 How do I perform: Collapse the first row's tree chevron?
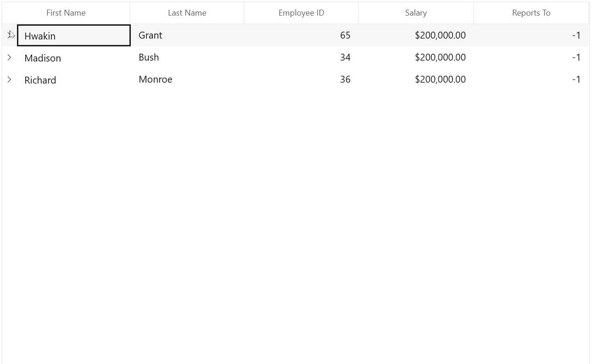point(10,35)
